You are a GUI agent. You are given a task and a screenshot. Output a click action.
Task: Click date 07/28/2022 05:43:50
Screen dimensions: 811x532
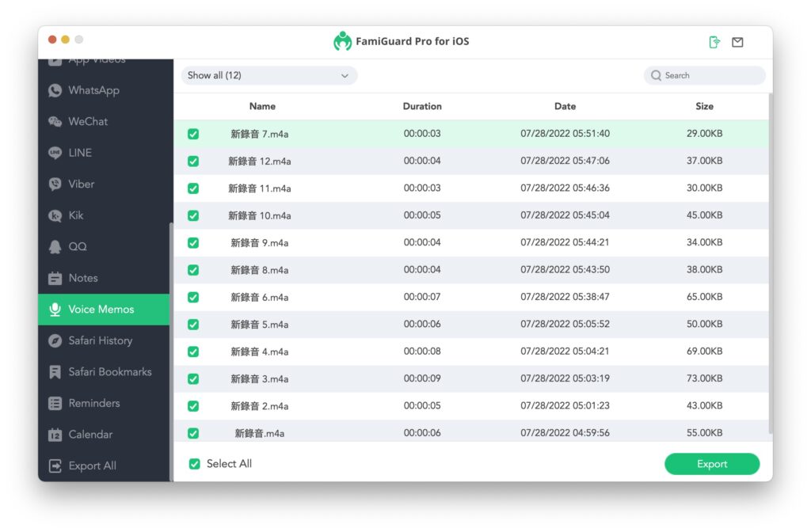[x=565, y=270]
